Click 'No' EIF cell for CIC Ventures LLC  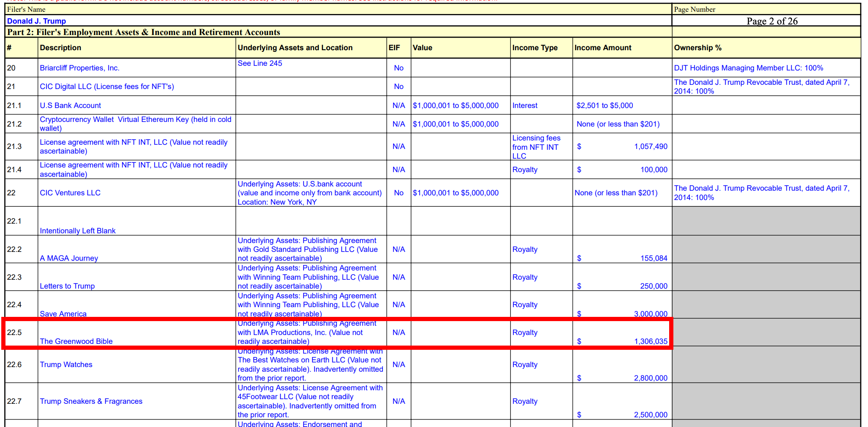click(399, 193)
